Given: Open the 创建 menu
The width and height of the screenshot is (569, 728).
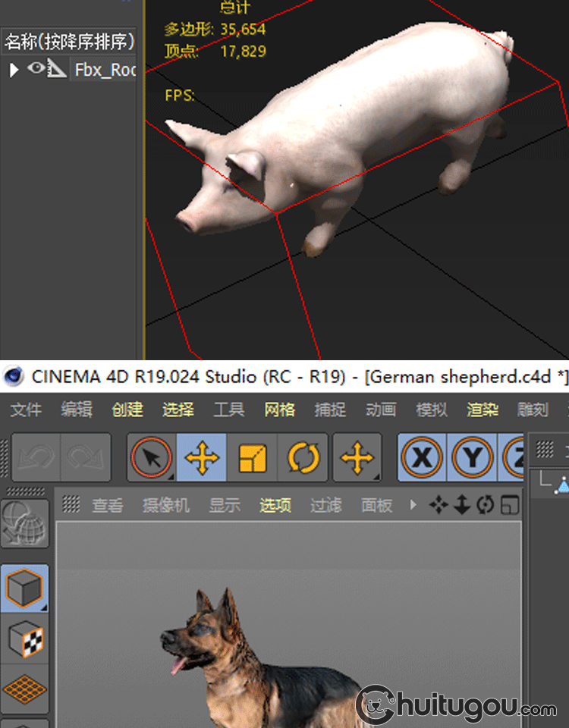Looking at the screenshot, I should pos(127,409).
